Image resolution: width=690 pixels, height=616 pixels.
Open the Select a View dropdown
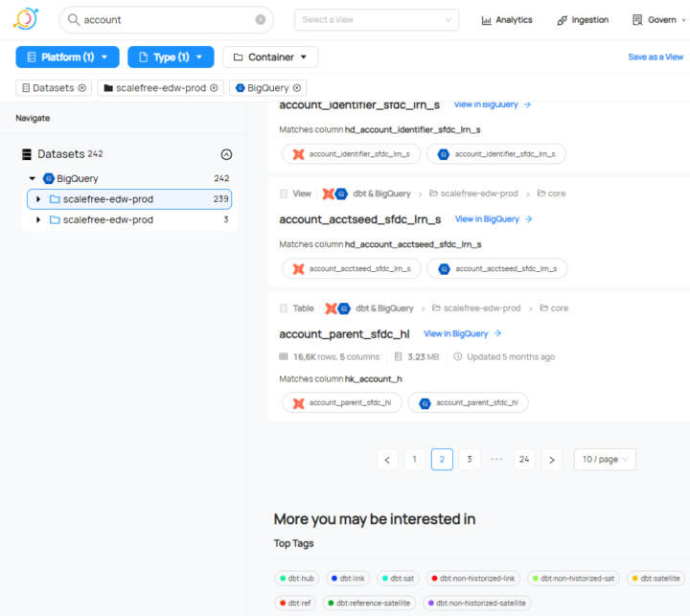coord(376,19)
